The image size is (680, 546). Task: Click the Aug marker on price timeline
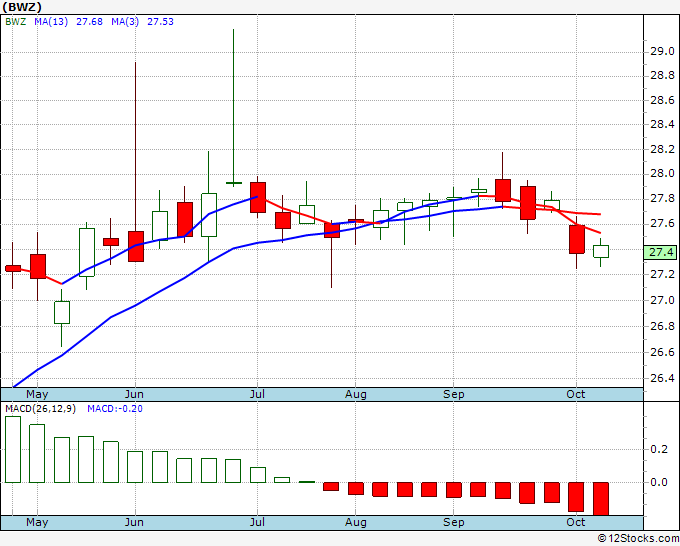click(356, 394)
